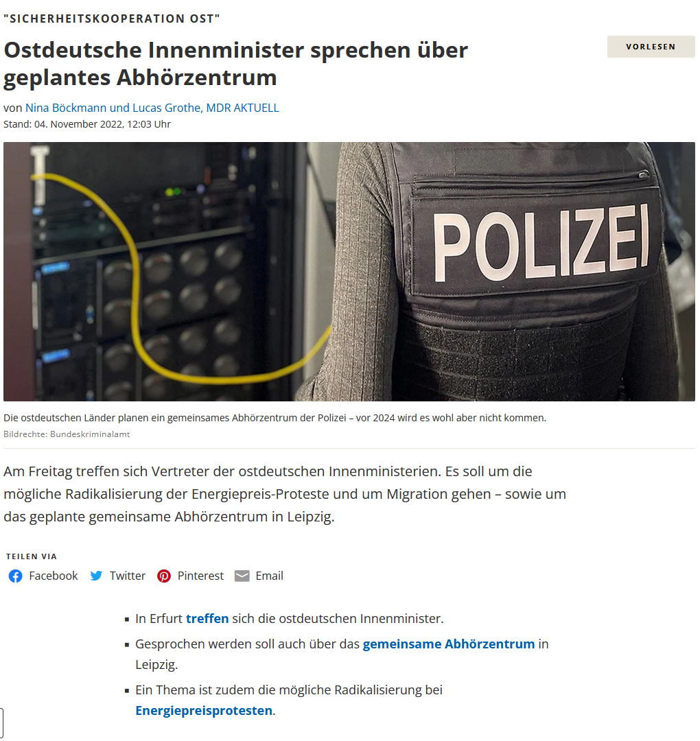Viewport: 700px width, 741px height.
Task: Click the Bildrechte Bundeskriminalamt credit
Action: click(x=67, y=434)
